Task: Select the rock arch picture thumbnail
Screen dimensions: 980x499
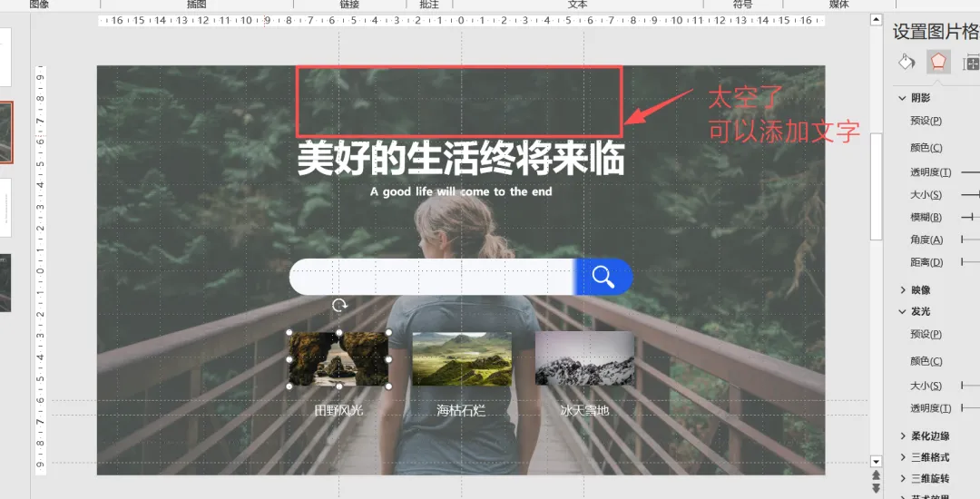Action: [x=338, y=359]
